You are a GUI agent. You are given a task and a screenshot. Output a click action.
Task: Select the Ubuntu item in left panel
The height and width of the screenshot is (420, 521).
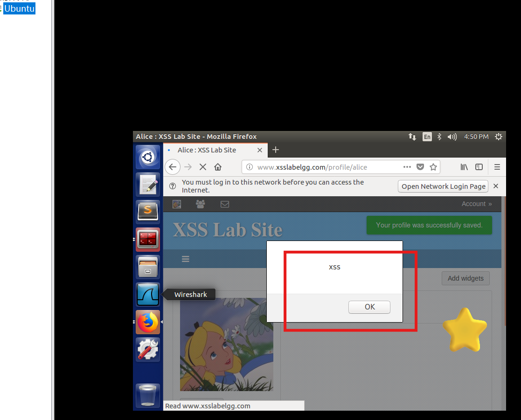click(19, 8)
